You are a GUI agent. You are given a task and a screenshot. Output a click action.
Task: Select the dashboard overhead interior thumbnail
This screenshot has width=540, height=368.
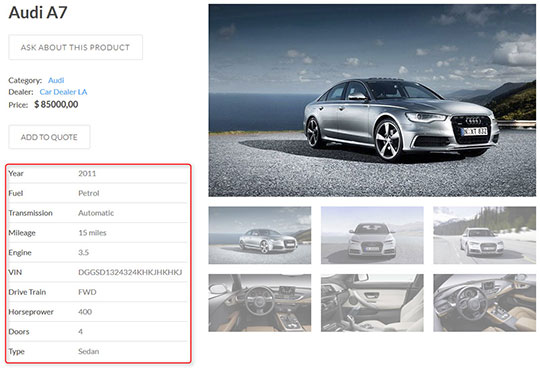(x=485, y=303)
